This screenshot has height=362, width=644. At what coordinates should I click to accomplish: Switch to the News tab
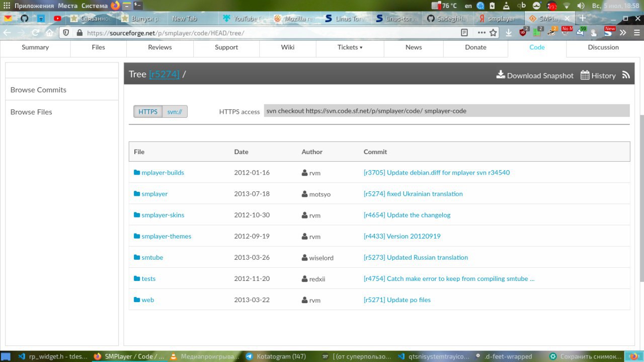[414, 47]
